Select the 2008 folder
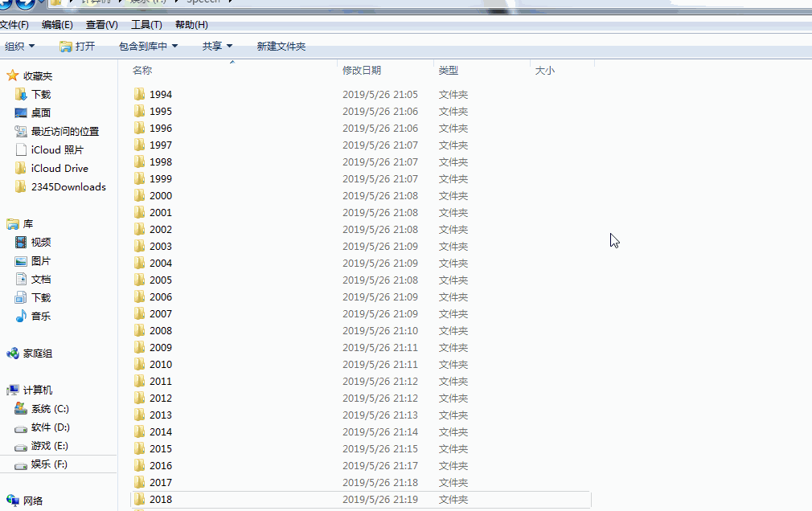812x511 pixels. pyautogui.click(x=161, y=330)
